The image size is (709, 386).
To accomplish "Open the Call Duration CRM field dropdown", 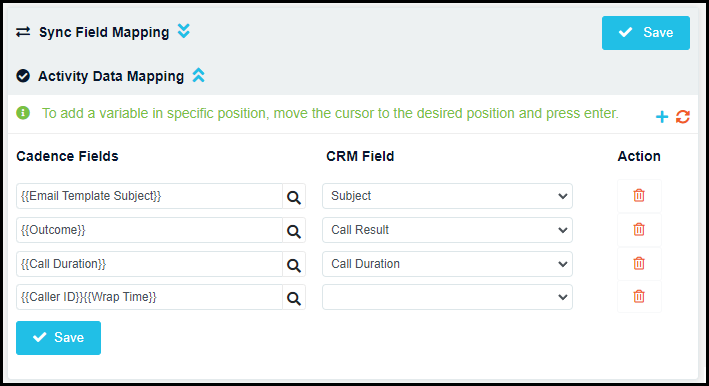I will pyautogui.click(x=447, y=264).
